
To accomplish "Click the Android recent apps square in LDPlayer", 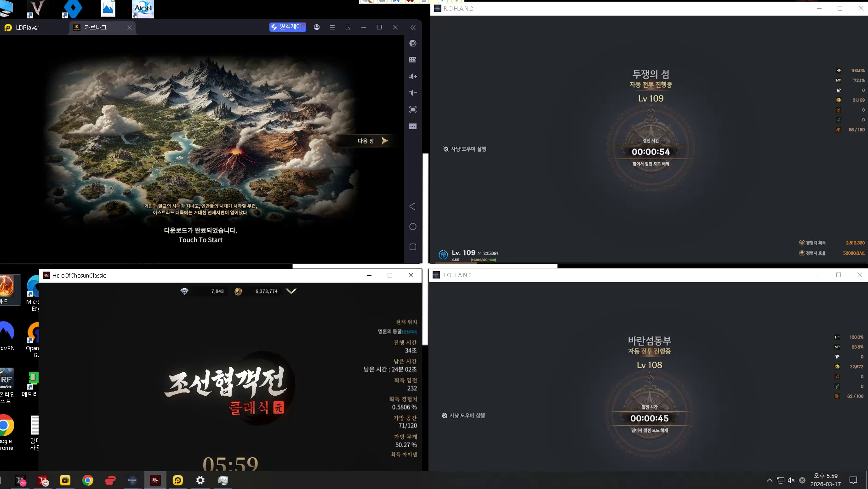I will pos(413,247).
